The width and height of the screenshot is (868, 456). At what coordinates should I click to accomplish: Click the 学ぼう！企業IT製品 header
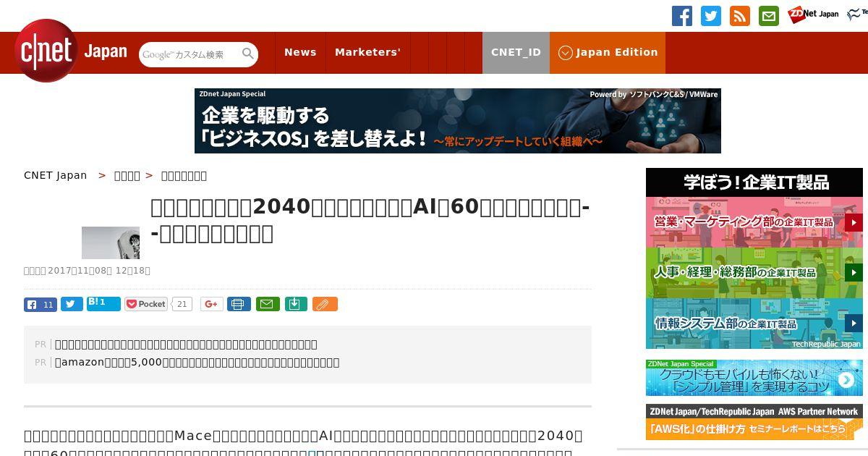coord(754,182)
